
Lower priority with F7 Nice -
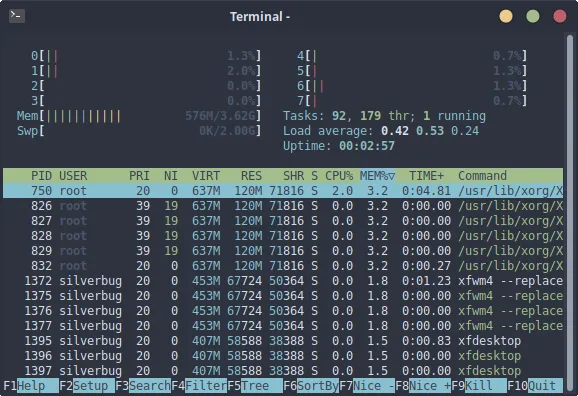(367, 386)
